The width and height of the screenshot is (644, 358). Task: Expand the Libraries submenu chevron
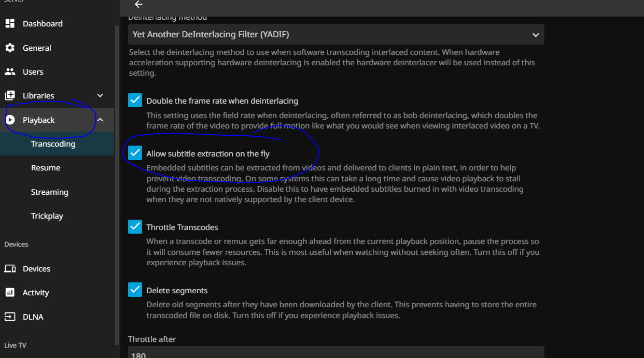(100, 96)
